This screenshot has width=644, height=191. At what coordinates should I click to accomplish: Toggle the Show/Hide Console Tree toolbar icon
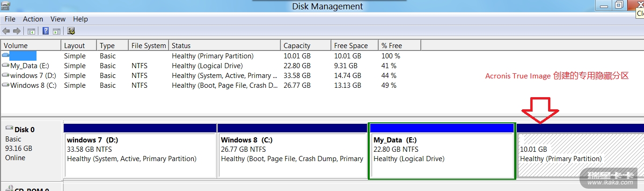(31, 31)
